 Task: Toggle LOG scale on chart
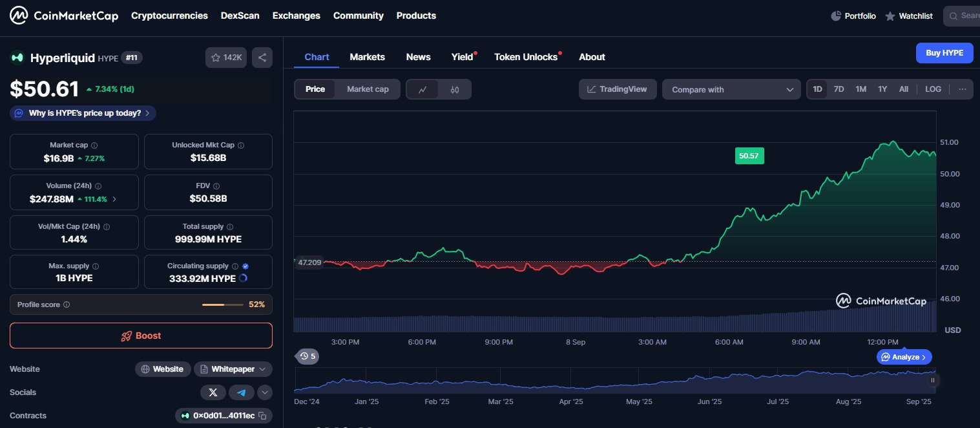point(933,89)
